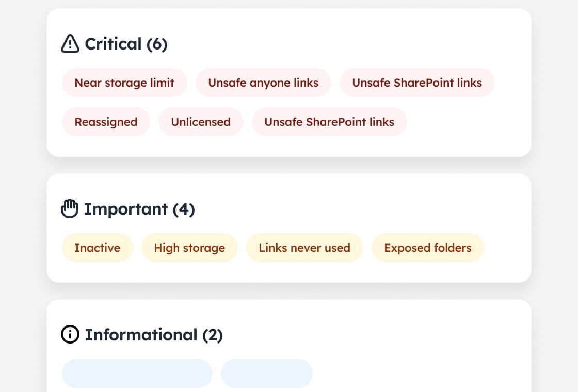
Task: Click the Informational info circle icon
Action: click(70, 335)
